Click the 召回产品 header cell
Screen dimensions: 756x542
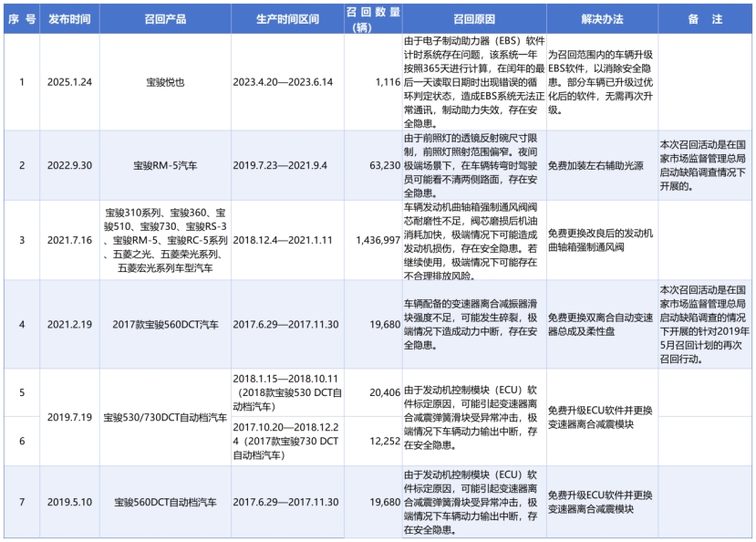164,18
